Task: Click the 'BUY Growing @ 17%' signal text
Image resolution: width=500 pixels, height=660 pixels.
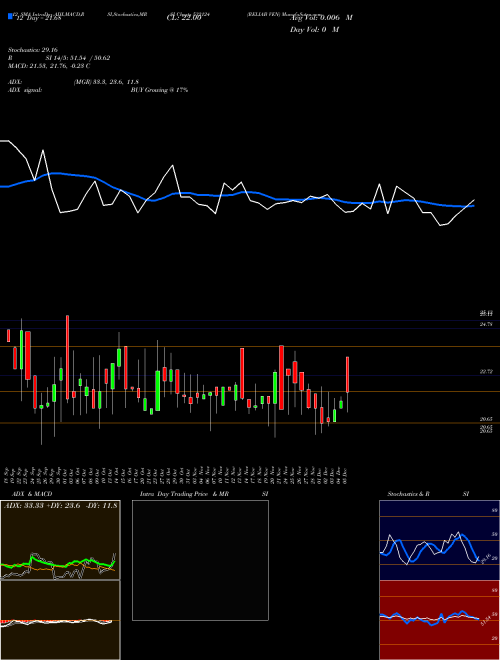Action: click(x=159, y=90)
